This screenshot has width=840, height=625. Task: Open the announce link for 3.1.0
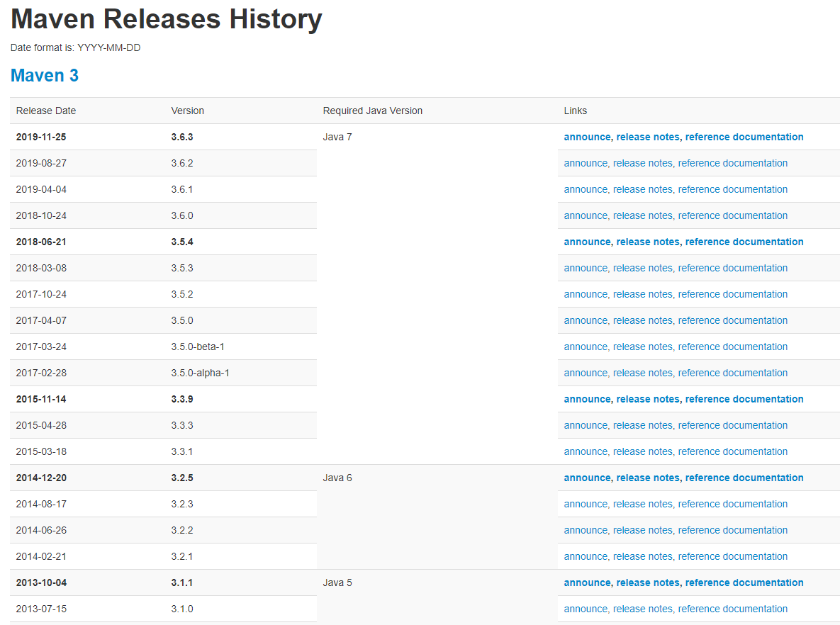pyautogui.click(x=586, y=609)
